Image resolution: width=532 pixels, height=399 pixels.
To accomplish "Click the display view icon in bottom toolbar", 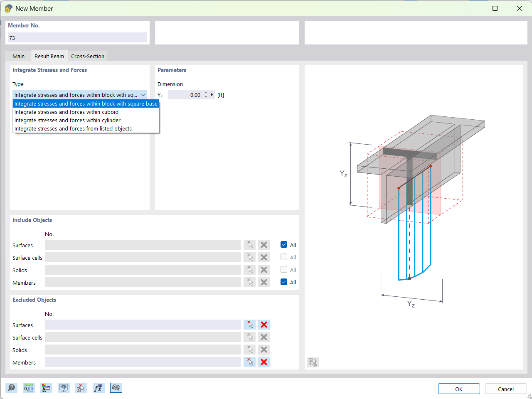I will point(64,388).
